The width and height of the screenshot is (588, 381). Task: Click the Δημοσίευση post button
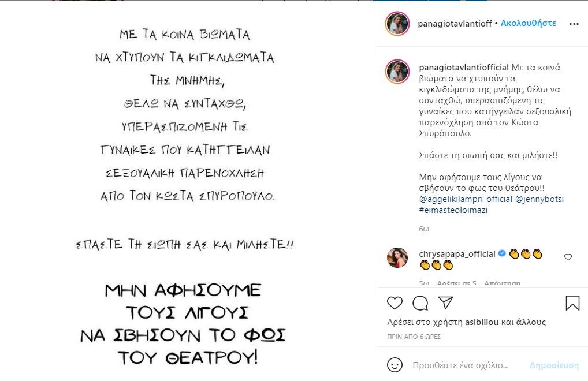pos(554,365)
